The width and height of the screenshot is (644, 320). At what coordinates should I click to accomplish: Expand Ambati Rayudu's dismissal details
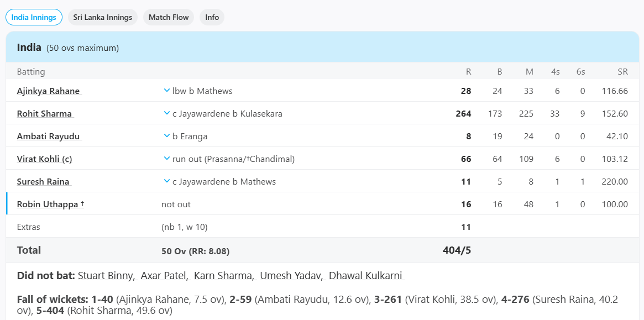(166, 135)
